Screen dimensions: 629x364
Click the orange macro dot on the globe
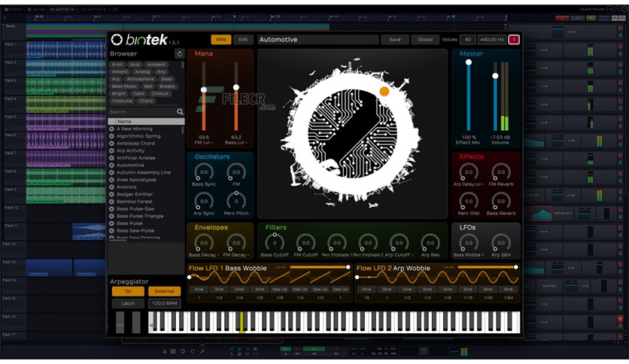(x=384, y=92)
